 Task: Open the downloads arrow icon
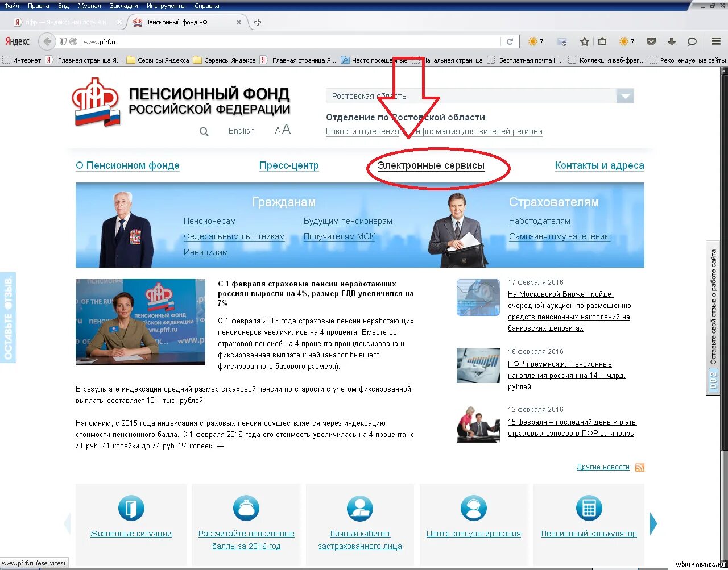(672, 41)
